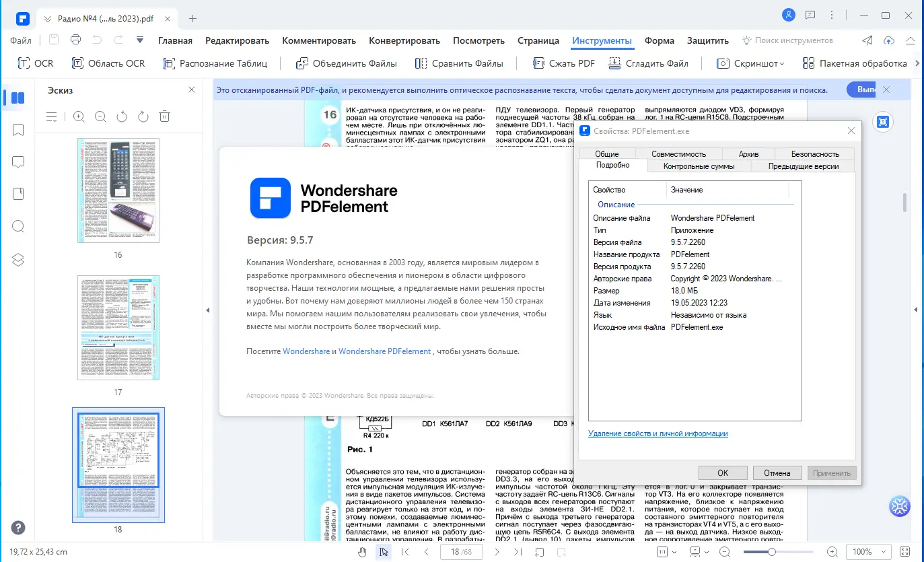Viewport: 924px width, 562px height.
Task: Open the thumbnail options list menu in Эскиз
Action: [x=52, y=116]
